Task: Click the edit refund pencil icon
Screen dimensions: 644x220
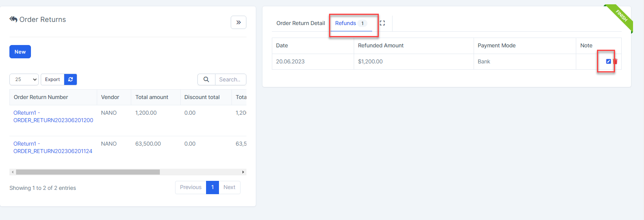Action: (x=608, y=61)
